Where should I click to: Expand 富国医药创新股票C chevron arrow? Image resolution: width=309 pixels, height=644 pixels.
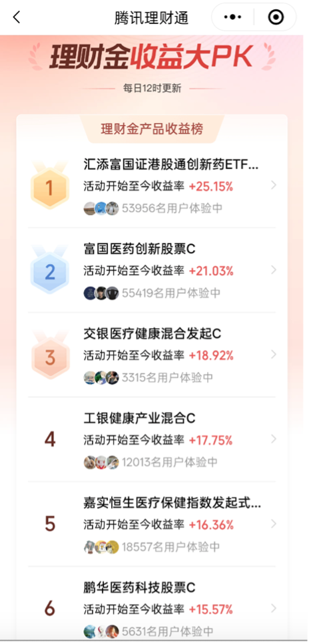point(274,270)
